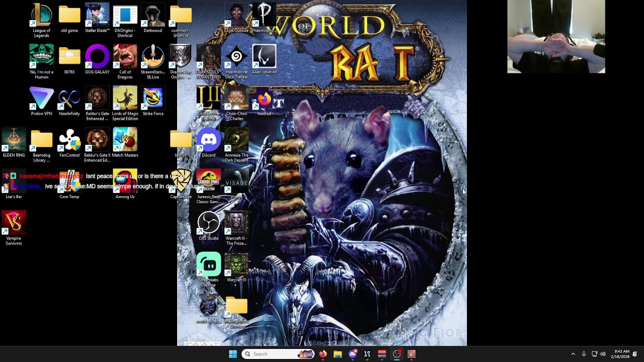Viewport: 644px width, 362px height.
Task: Launch the Liar's Bar shortcut
Action: point(14,184)
